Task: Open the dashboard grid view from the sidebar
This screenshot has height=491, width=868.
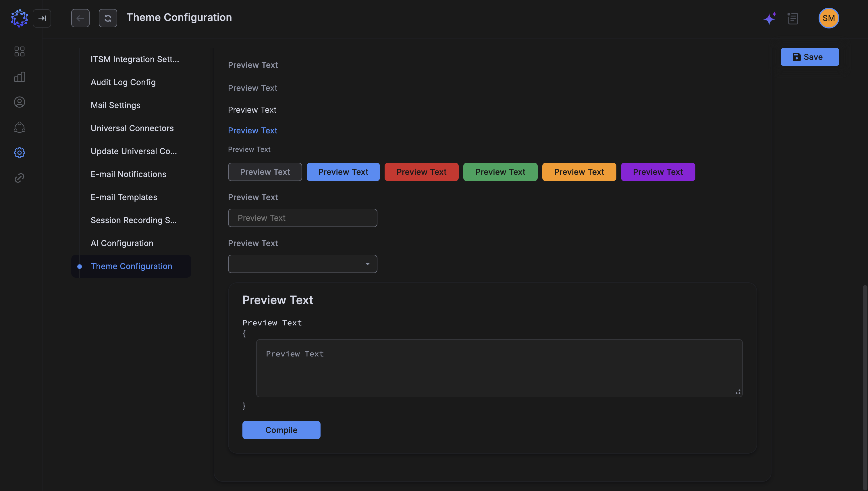Action: pos(19,51)
